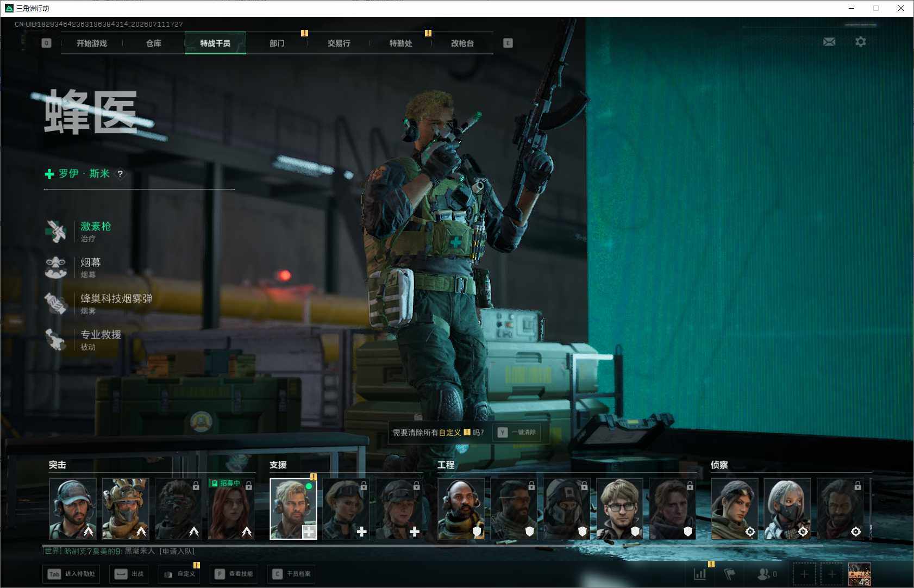Switch to the 交易行 tab
This screenshot has height=588, width=914.
coord(339,43)
